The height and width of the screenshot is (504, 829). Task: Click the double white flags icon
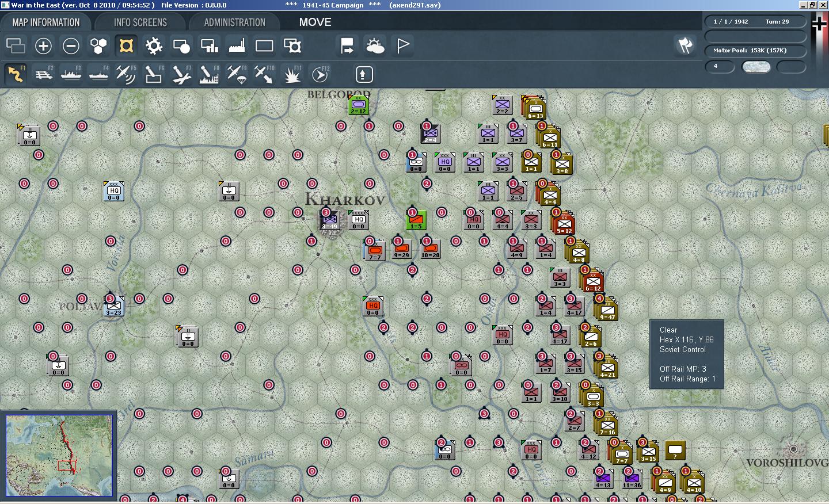pos(685,45)
